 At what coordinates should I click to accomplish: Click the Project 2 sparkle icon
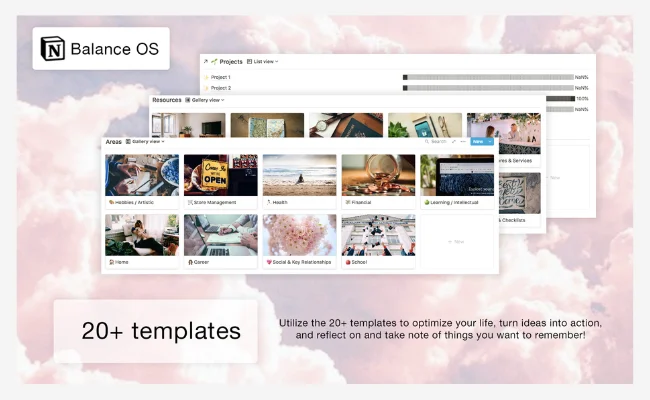point(206,88)
